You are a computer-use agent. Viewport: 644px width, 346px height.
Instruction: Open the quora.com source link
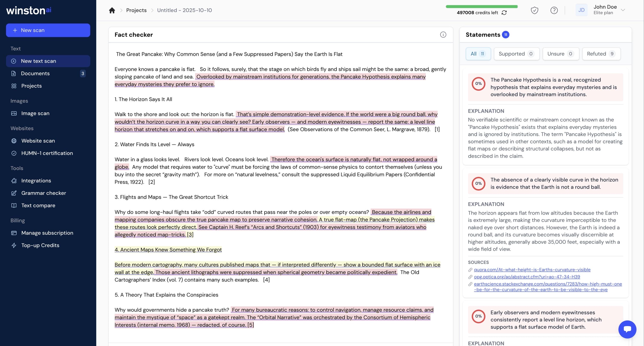532,270
